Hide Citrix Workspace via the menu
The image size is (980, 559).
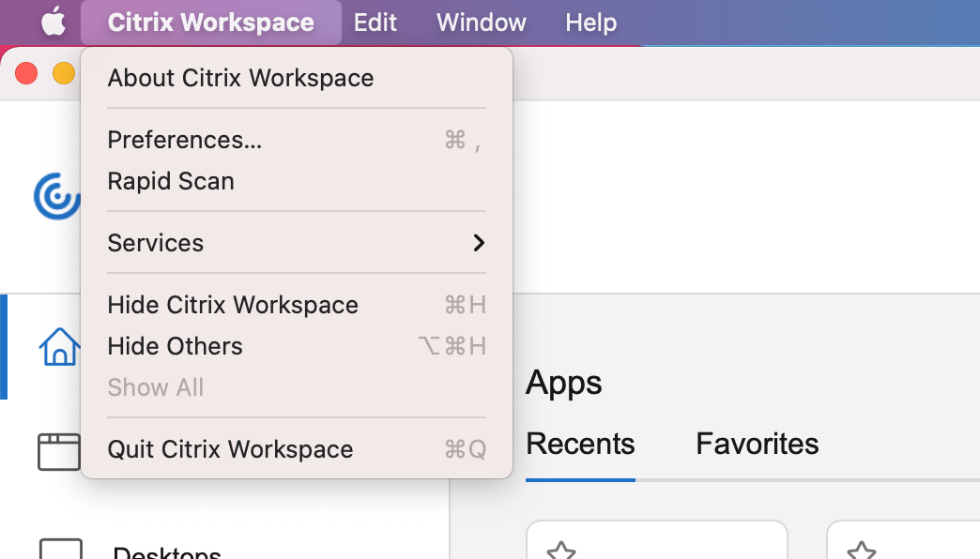pyautogui.click(x=232, y=304)
